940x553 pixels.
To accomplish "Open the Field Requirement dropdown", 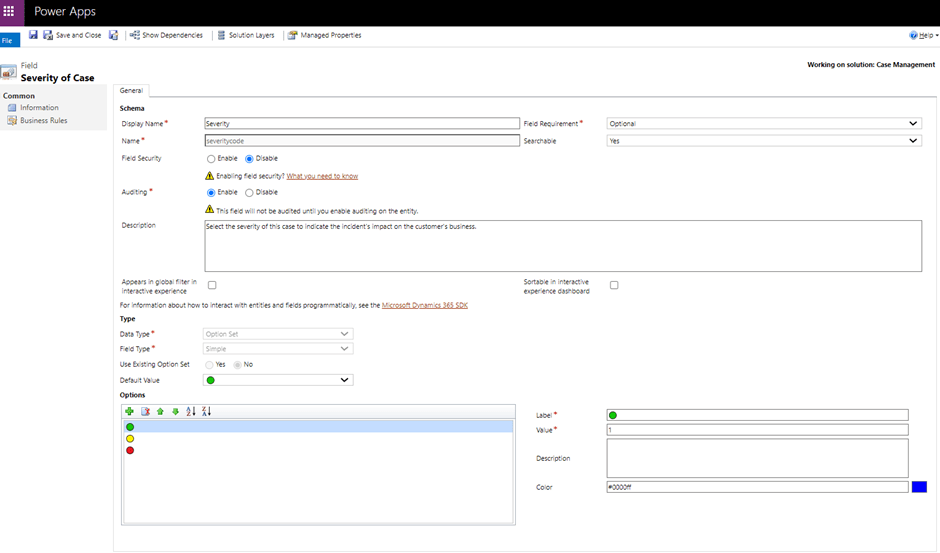I will click(x=763, y=124).
